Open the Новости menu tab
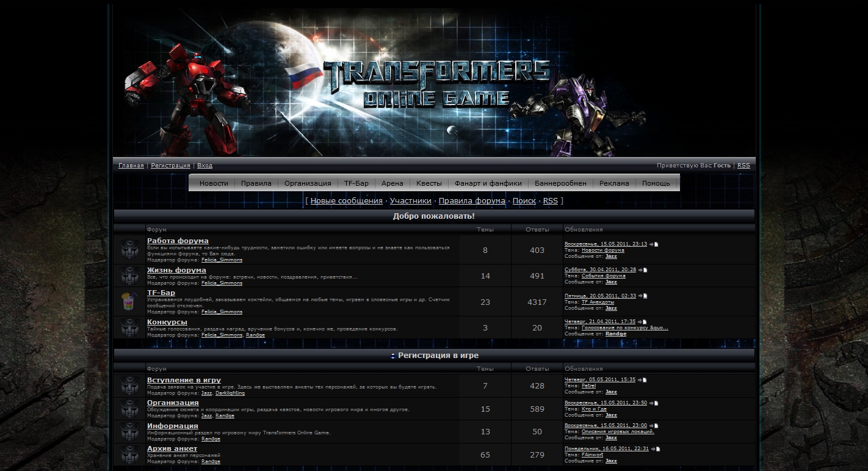Screen dimensions: 868x471 [214, 183]
